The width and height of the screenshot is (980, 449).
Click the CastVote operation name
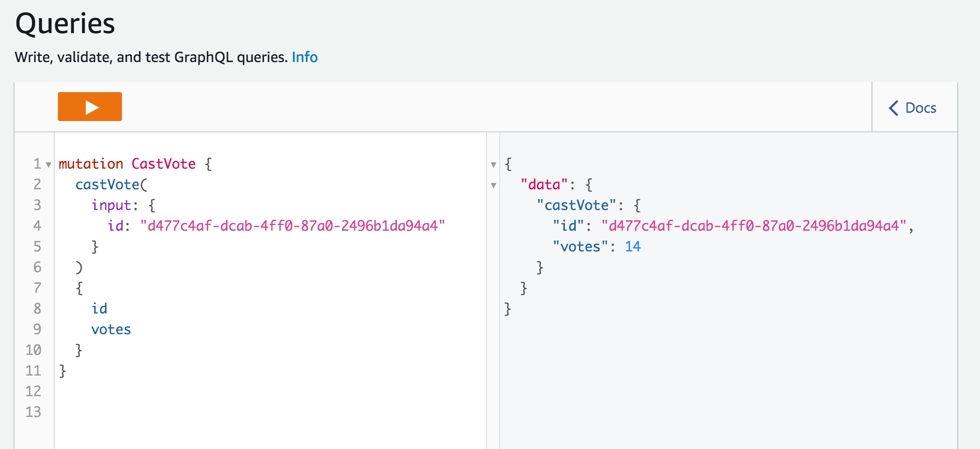163,164
